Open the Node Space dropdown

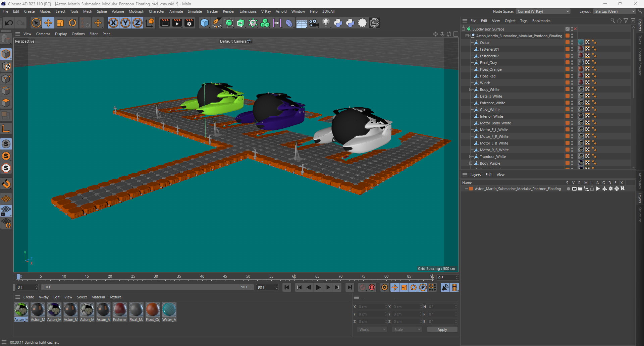[x=543, y=11]
